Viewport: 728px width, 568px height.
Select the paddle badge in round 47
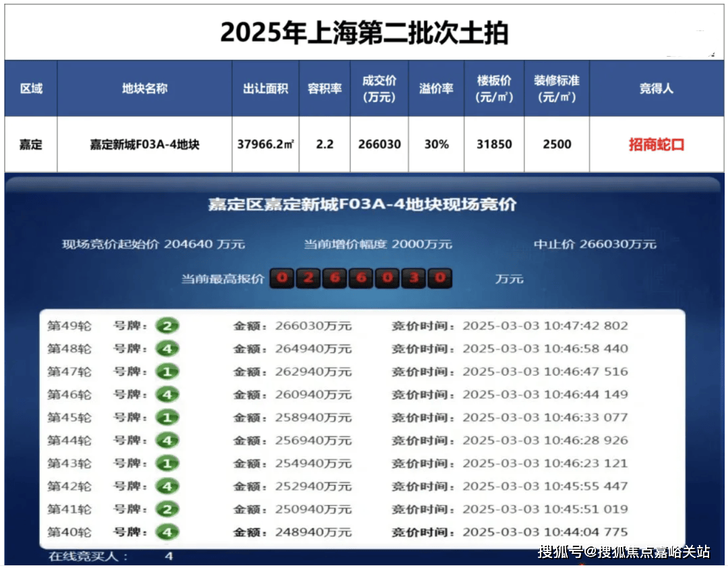(x=166, y=372)
